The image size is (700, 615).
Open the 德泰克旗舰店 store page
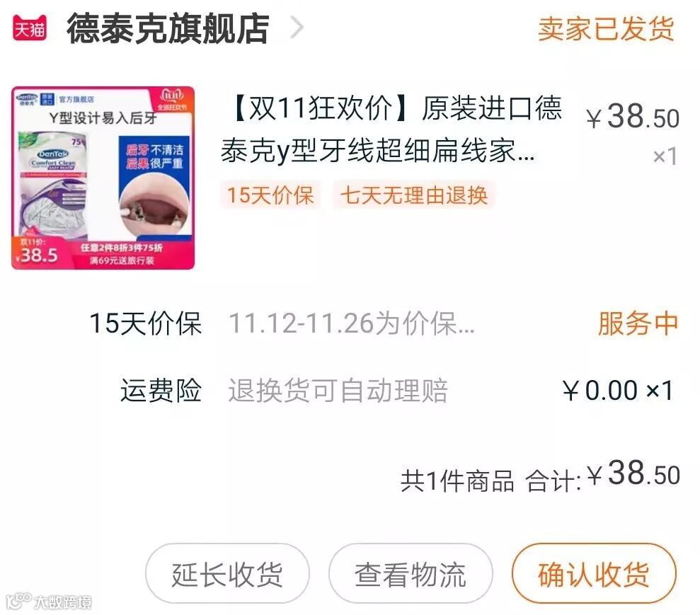(168, 28)
